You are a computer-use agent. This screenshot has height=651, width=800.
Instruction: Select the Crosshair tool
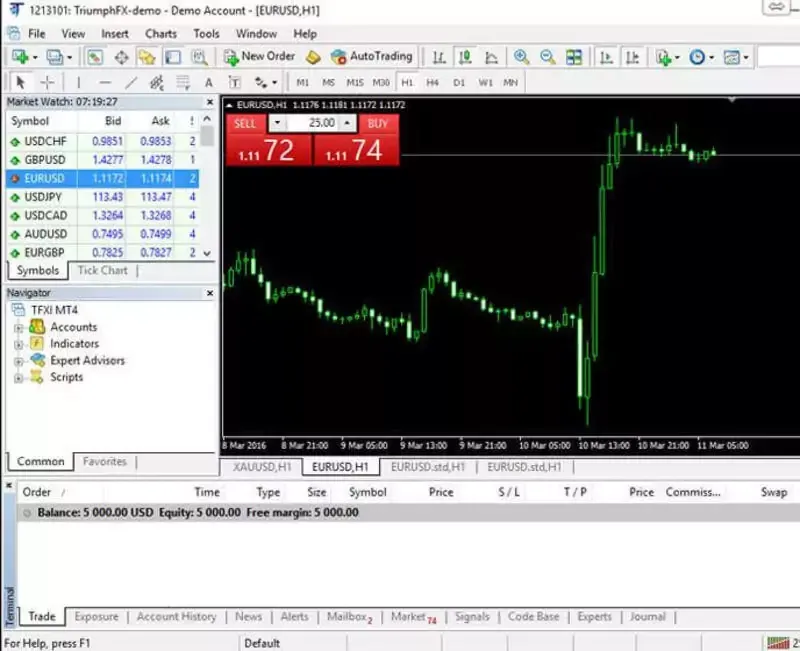pyautogui.click(x=47, y=82)
